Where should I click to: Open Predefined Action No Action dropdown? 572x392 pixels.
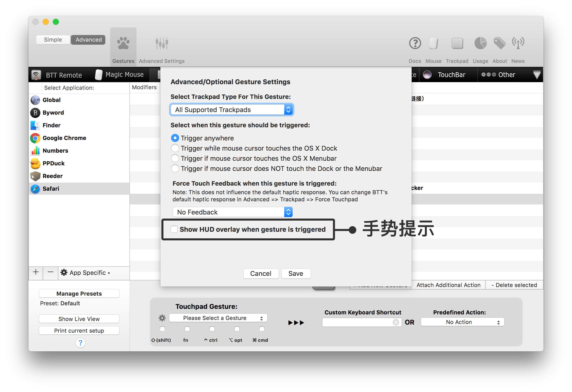pos(462,322)
